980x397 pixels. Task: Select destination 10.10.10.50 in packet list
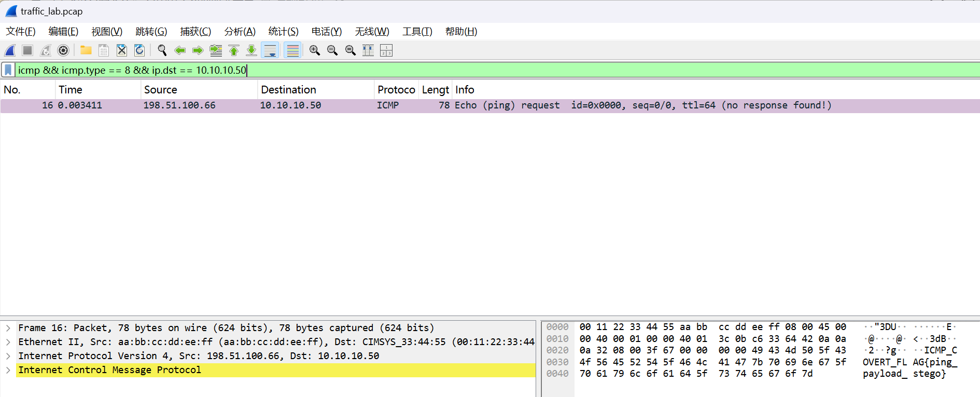[290, 105]
